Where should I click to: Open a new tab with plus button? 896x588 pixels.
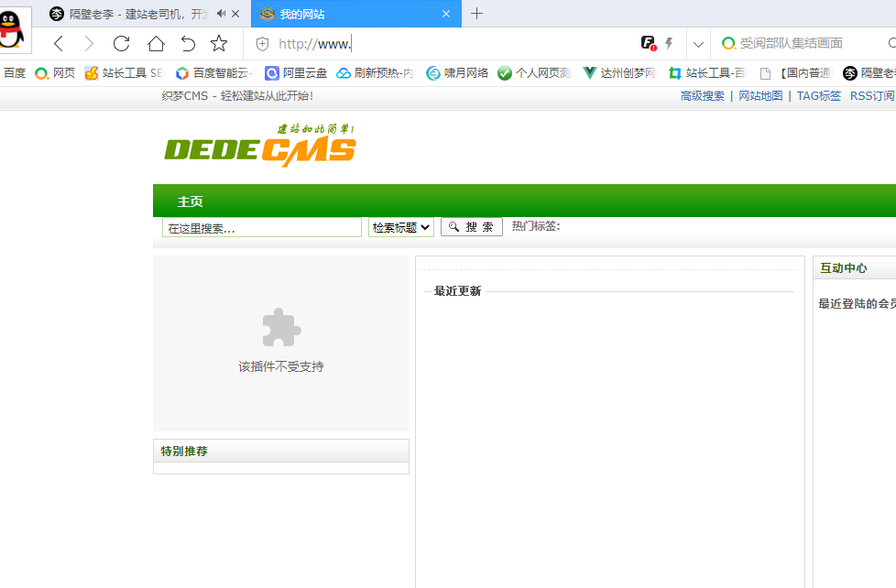coord(476,14)
